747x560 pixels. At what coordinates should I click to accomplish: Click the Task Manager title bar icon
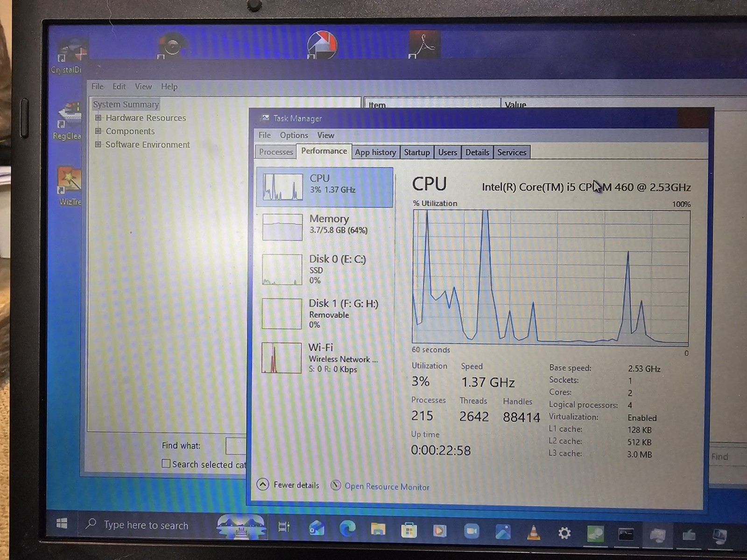click(x=265, y=118)
